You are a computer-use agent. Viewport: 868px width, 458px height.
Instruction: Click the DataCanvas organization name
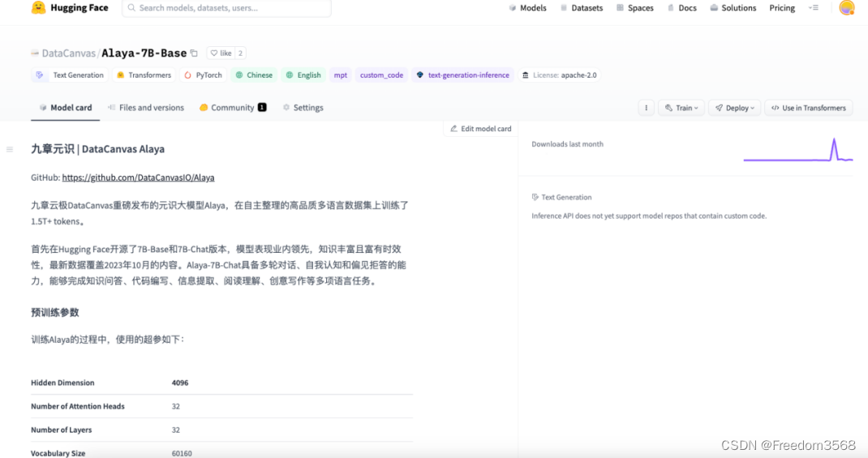click(x=69, y=54)
